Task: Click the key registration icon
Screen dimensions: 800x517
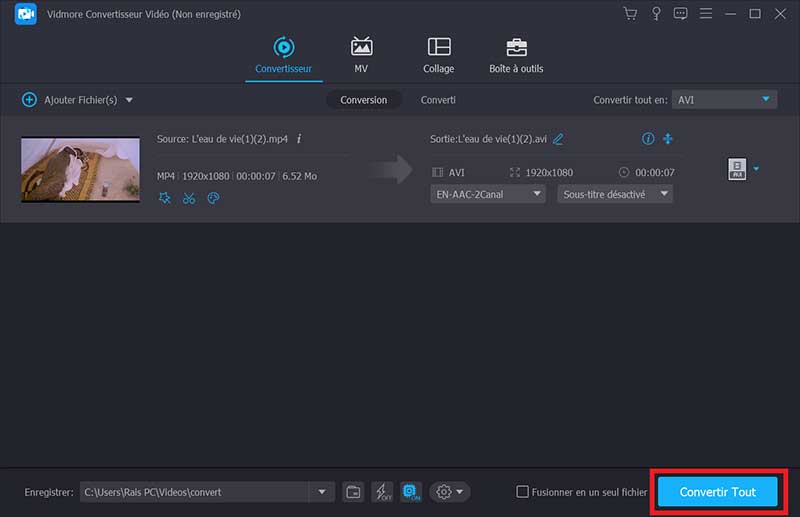Action: tap(655, 14)
